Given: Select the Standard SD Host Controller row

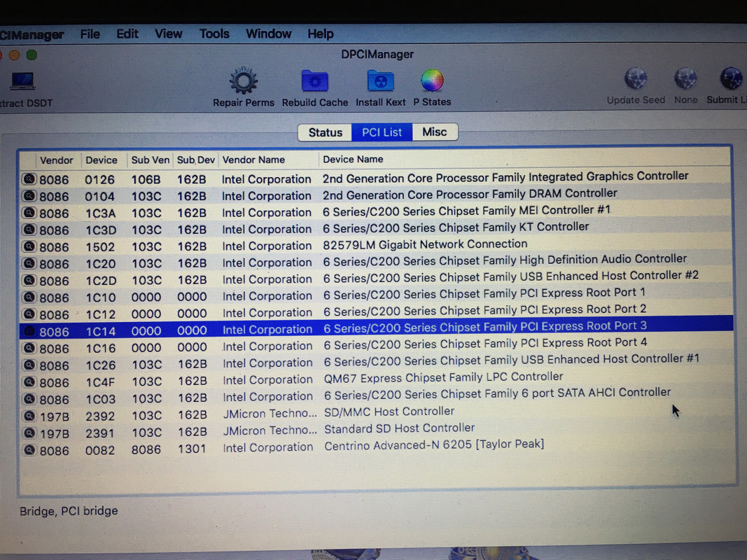Looking at the screenshot, I should point(375,431).
